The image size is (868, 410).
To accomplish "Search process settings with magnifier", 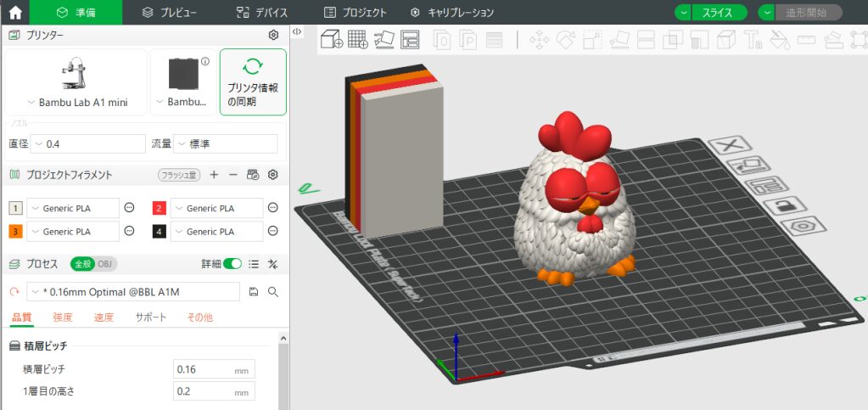I will [x=273, y=292].
